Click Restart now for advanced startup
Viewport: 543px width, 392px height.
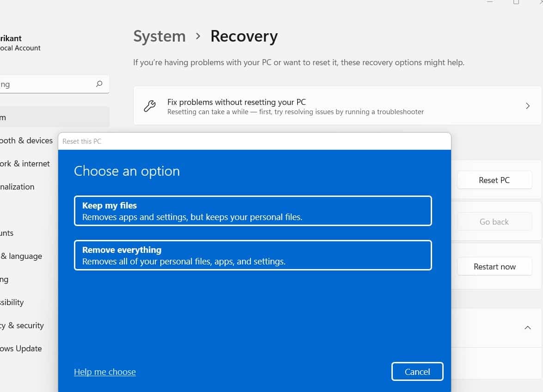[x=494, y=266]
